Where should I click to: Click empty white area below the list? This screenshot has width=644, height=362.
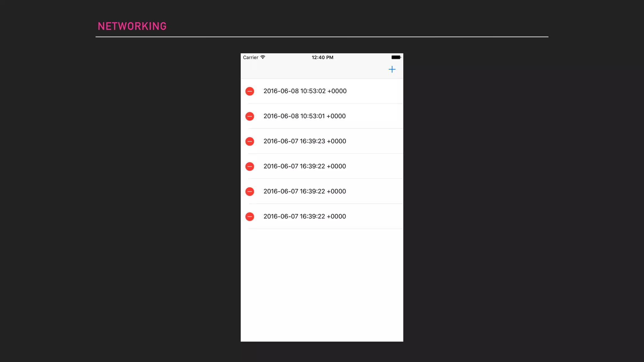322,283
